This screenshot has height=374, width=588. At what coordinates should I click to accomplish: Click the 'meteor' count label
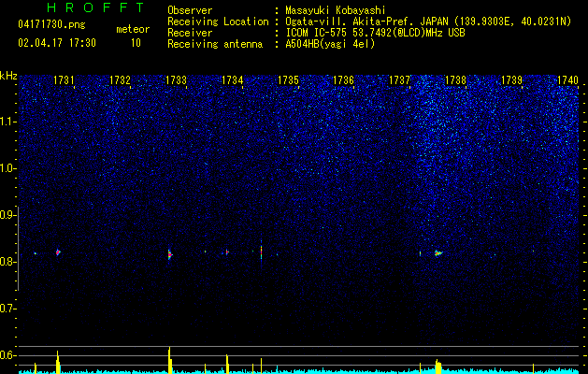coord(133,29)
